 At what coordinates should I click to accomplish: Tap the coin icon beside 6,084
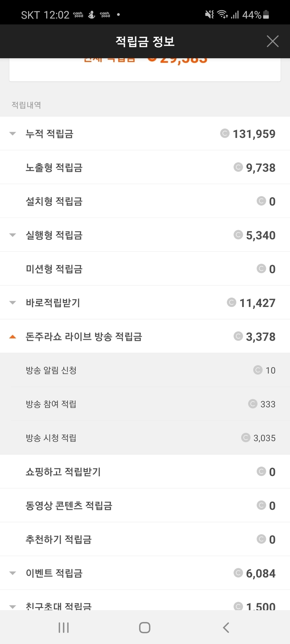(x=238, y=573)
